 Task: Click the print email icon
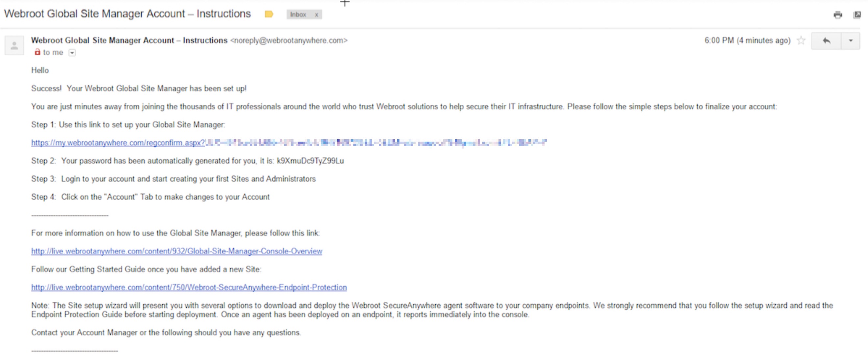click(x=838, y=15)
